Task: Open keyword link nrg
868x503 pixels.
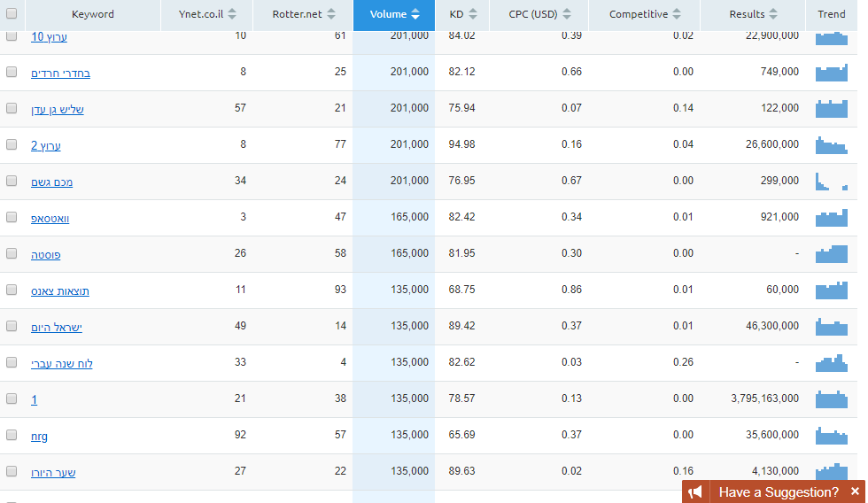Action: pos(39,437)
